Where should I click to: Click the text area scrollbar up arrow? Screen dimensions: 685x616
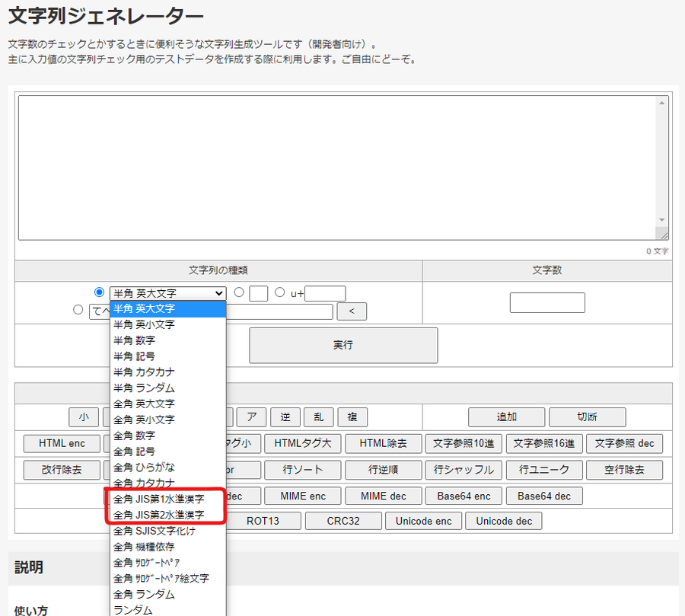tap(662, 103)
